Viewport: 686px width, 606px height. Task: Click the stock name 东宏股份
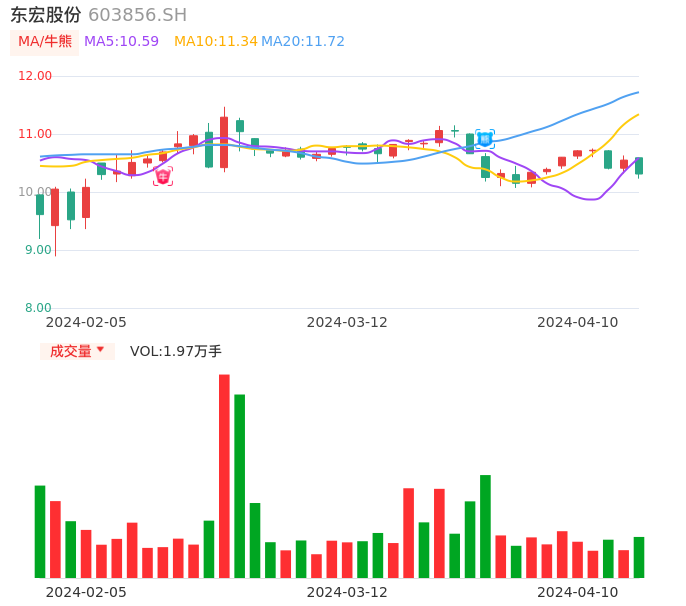[46, 15]
